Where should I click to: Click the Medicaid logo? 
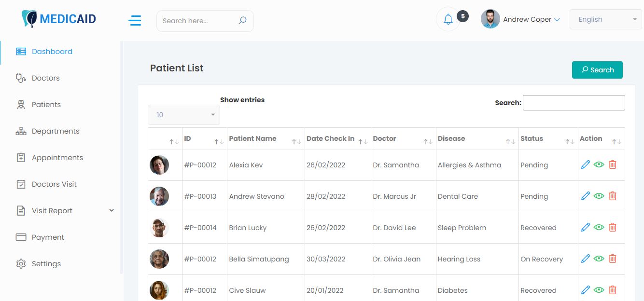tap(59, 19)
